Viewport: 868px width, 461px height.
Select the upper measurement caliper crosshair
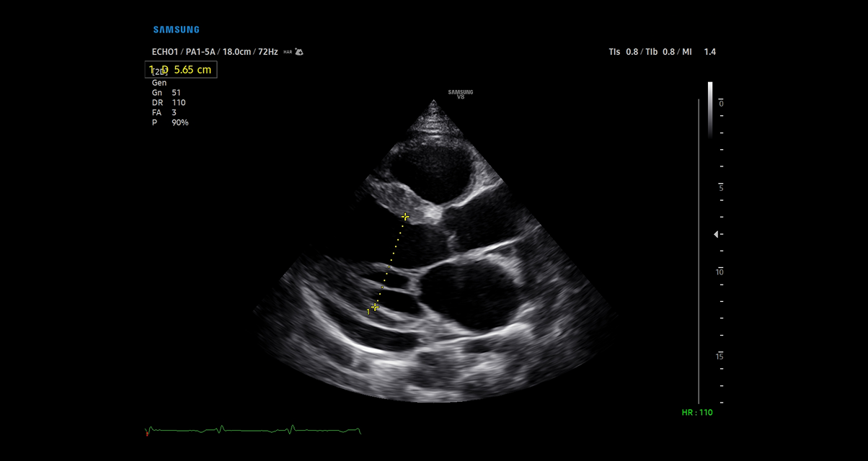coord(406,215)
